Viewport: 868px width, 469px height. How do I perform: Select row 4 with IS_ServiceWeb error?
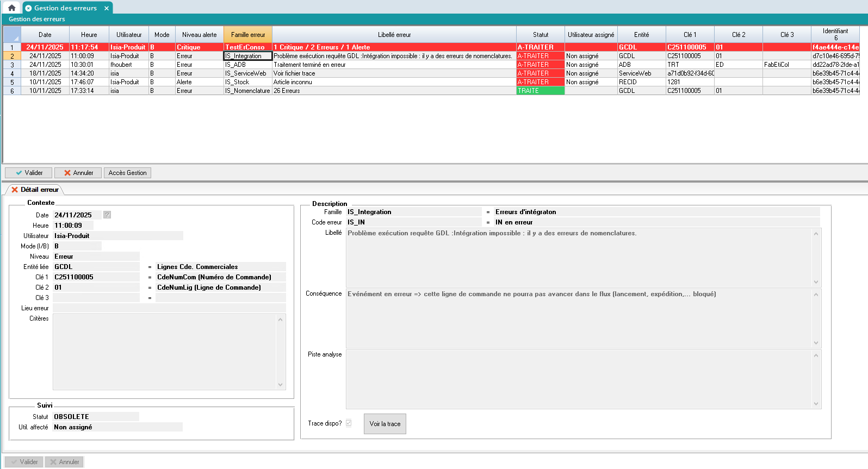(x=12, y=73)
